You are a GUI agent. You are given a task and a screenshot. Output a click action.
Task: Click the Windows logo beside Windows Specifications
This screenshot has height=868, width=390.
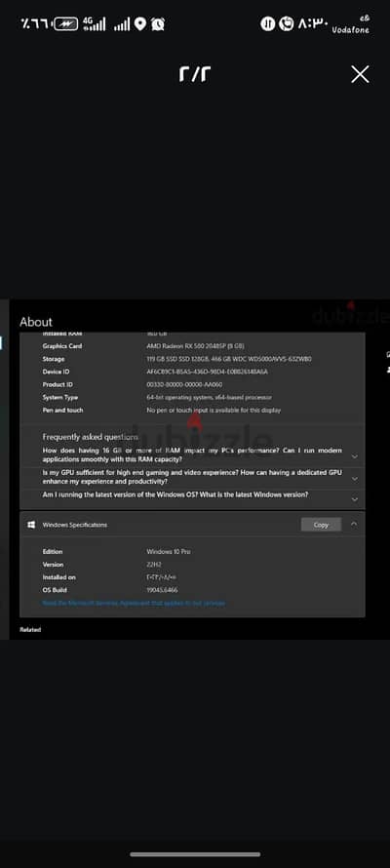31,525
